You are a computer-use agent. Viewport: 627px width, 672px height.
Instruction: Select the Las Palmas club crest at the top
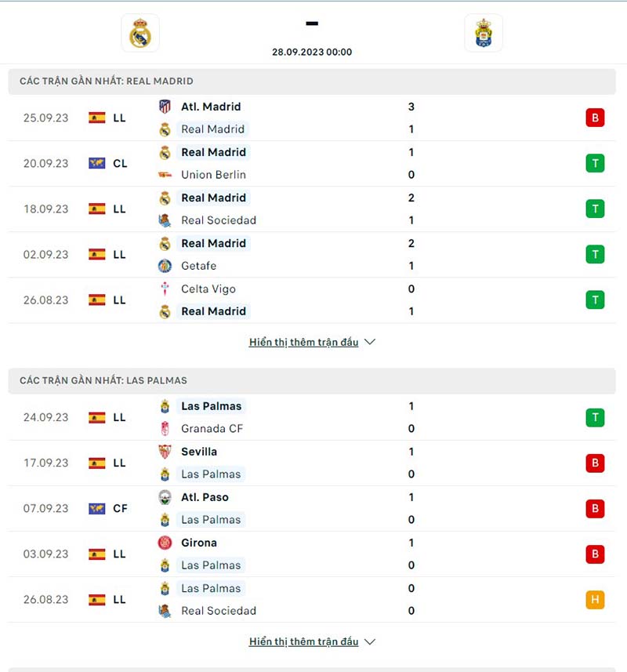tap(484, 35)
